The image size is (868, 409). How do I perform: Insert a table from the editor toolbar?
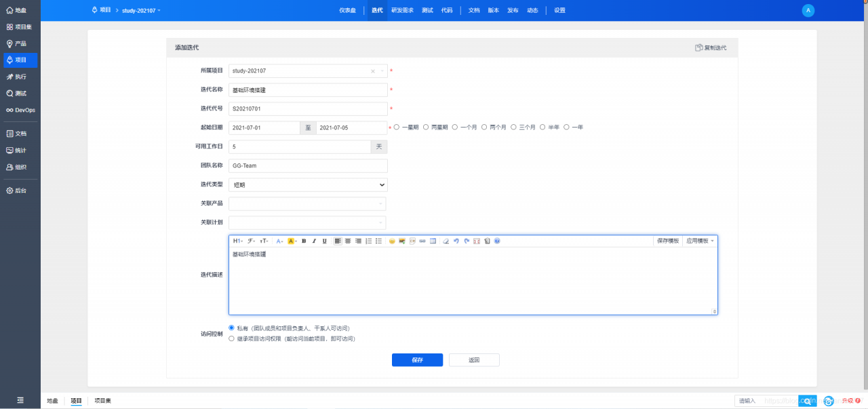coord(433,241)
